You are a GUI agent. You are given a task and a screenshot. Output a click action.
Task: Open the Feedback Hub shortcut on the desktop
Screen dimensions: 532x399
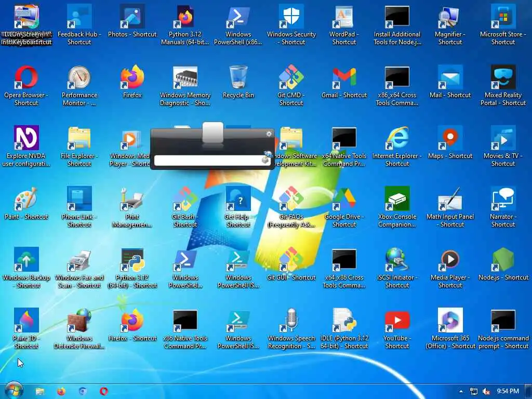79,24
